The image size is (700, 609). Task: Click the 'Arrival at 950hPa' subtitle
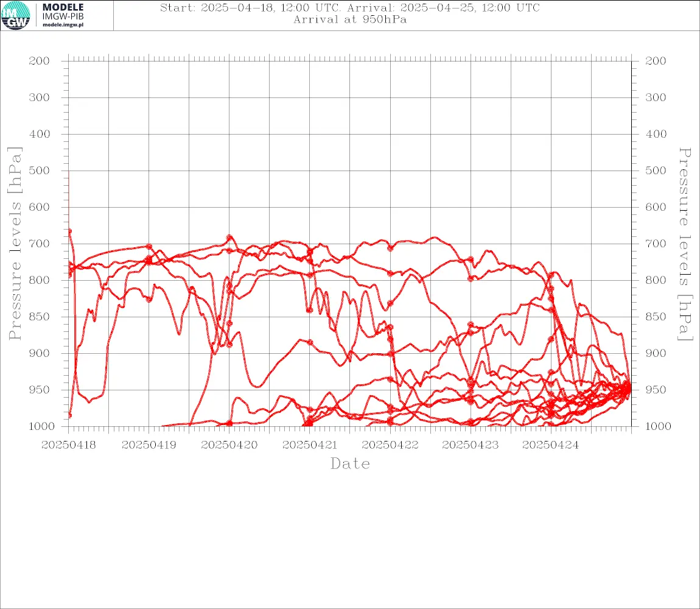350,19
